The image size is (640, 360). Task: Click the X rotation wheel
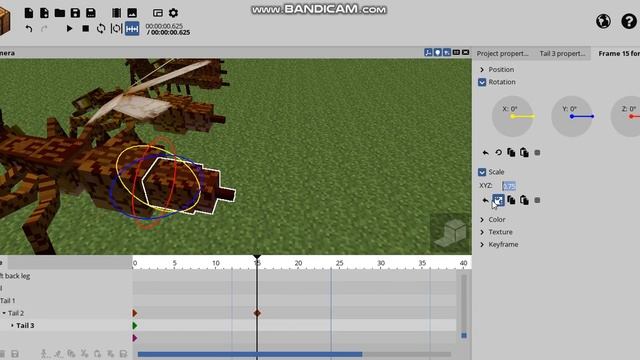[x=513, y=116]
